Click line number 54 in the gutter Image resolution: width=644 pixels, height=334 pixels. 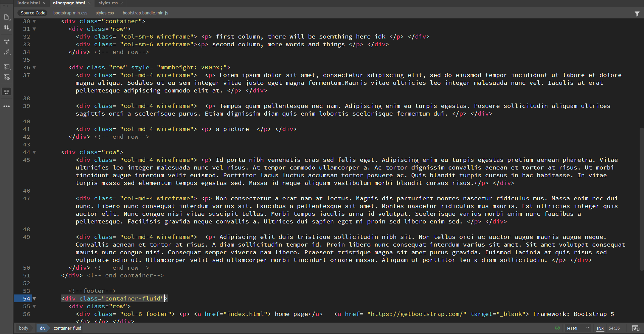[26, 299]
